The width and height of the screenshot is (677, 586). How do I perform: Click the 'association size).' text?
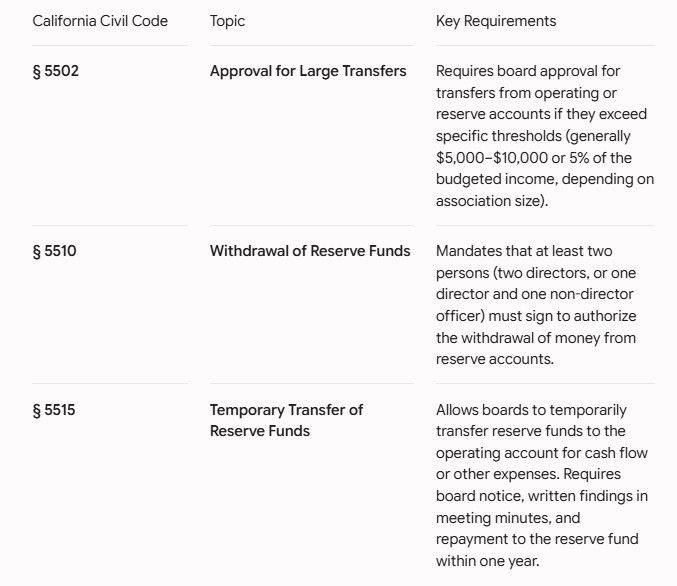tap(492, 201)
